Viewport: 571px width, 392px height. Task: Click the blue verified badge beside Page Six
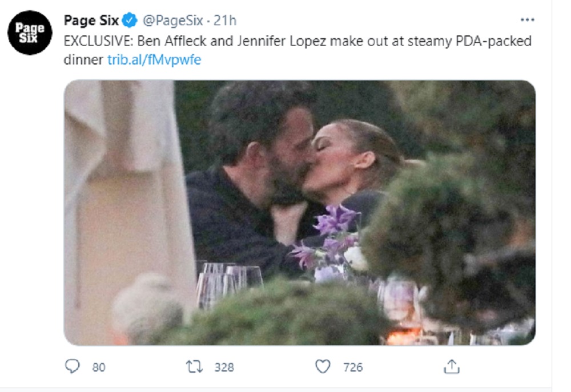pyautogui.click(x=128, y=18)
